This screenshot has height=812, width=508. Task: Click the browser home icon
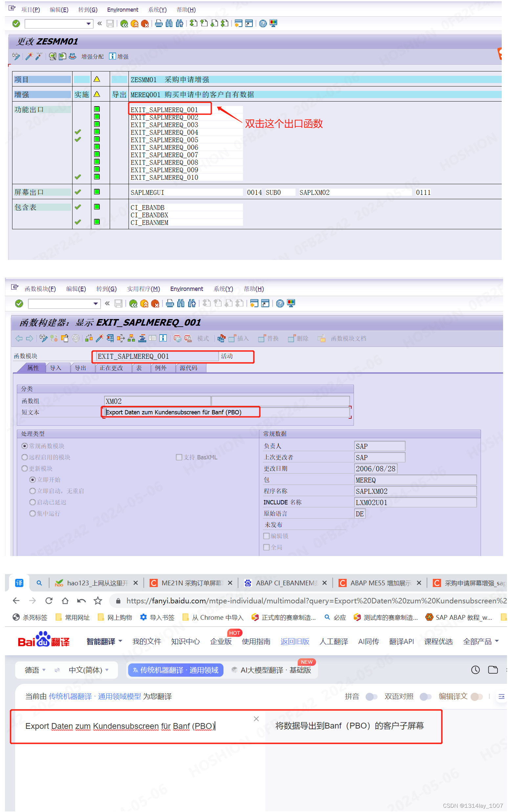[x=65, y=601]
